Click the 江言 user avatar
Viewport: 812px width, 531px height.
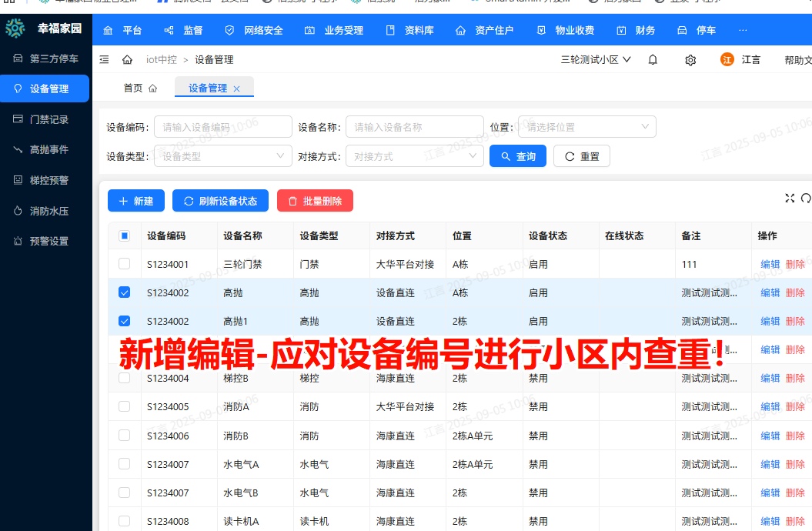point(727,59)
